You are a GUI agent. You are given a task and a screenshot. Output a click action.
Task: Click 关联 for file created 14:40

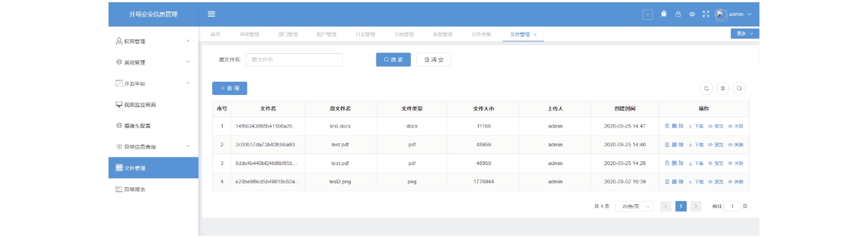coord(736,145)
